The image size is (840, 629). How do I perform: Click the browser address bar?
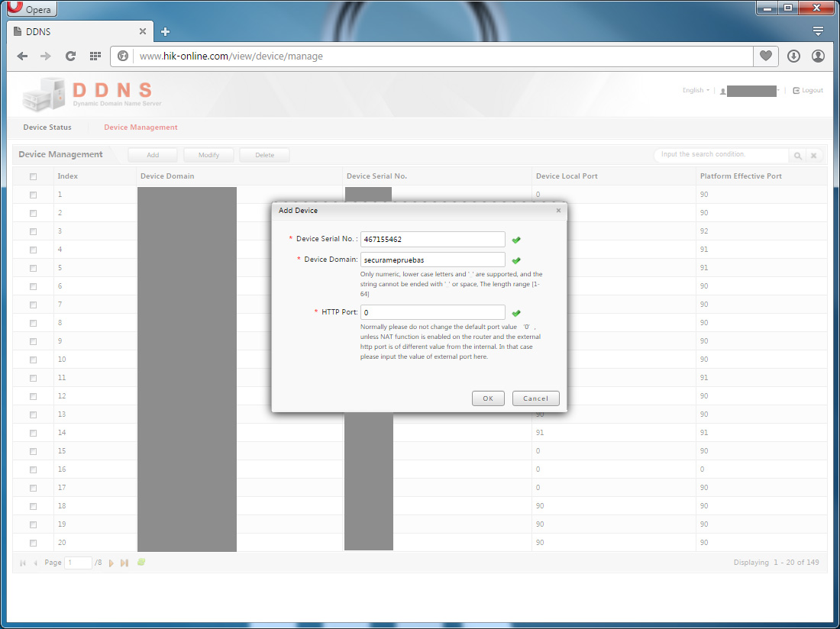click(x=442, y=56)
